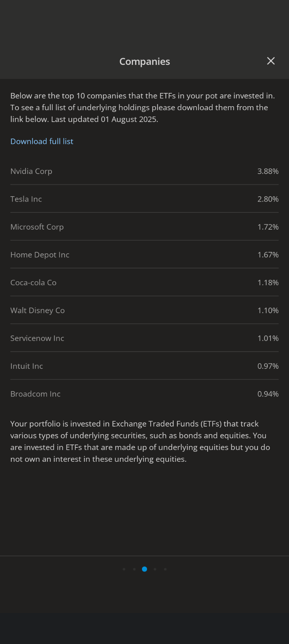Click the 3.88% Nvidia allocation value
Viewport: 289px width, 644px height.
click(x=268, y=171)
